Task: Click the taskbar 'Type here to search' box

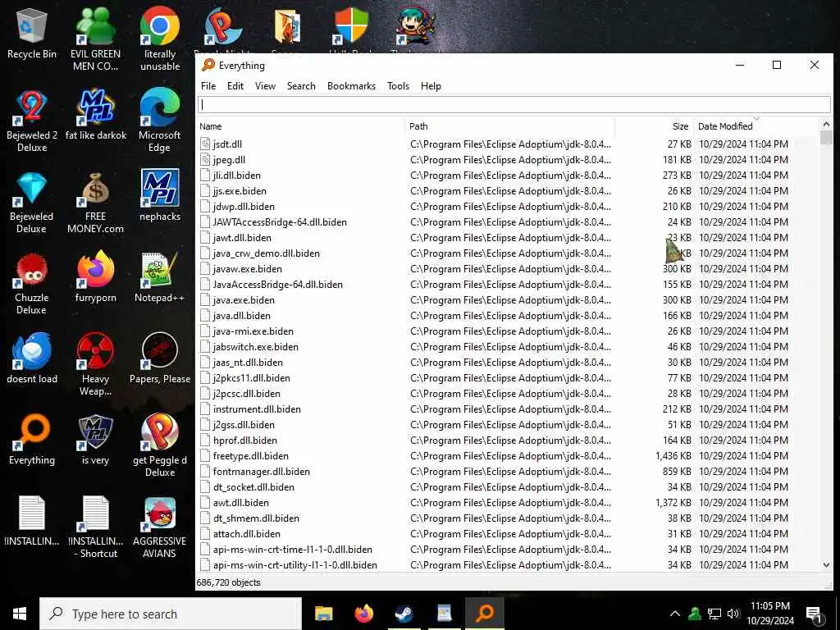Action: pyautogui.click(x=171, y=614)
